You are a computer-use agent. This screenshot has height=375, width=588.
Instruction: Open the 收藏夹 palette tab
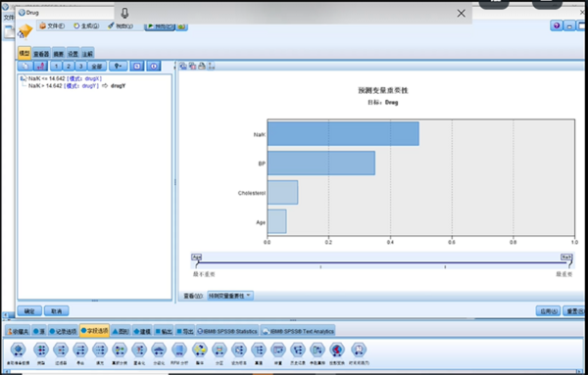click(x=18, y=331)
